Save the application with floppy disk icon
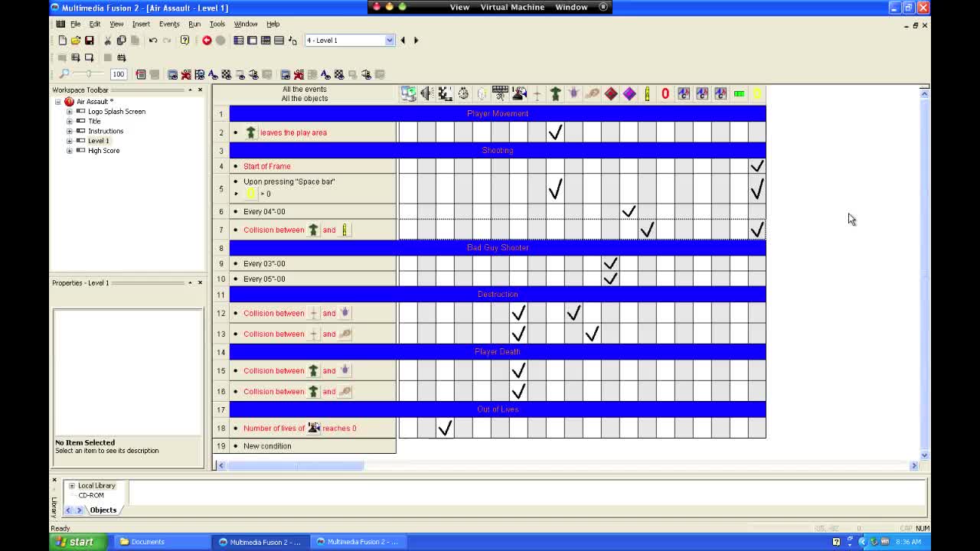The height and width of the screenshot is (551, 980). pyautogui.click(x=89, y=41)
